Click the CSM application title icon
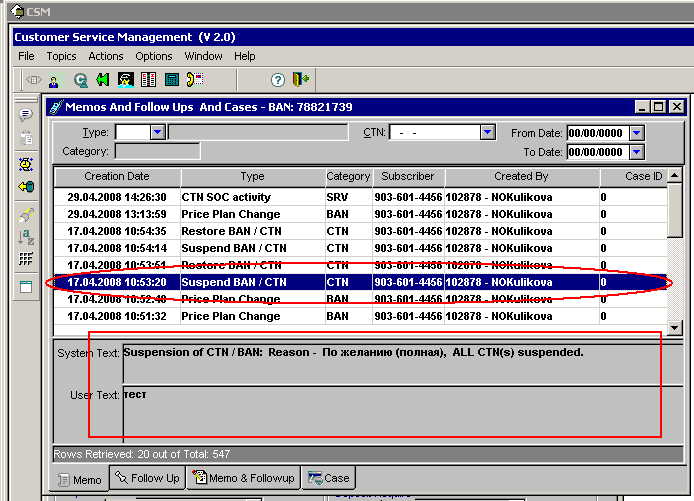The width and height of the screenshot is (694, 501). 17,12
